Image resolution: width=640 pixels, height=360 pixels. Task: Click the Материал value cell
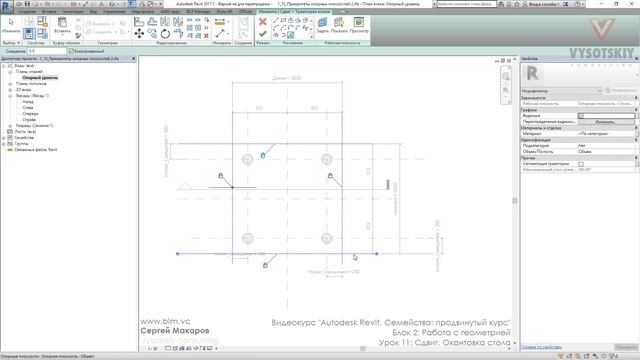point(607,133)
